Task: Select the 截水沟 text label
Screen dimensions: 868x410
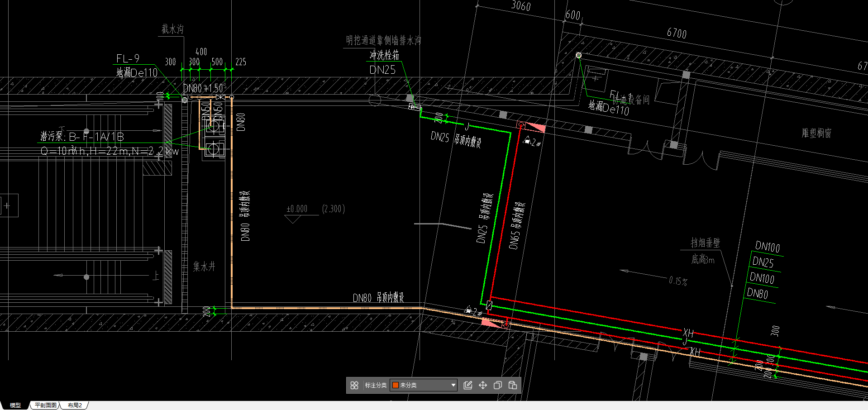Action: pos(172,29)
